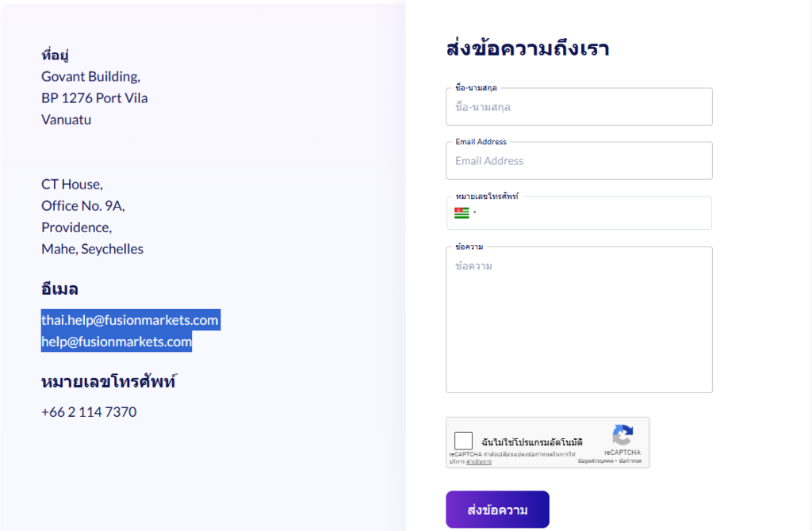Click the reCAPTCHA logo icon
The image size is (812, 531).
[622, 435]
